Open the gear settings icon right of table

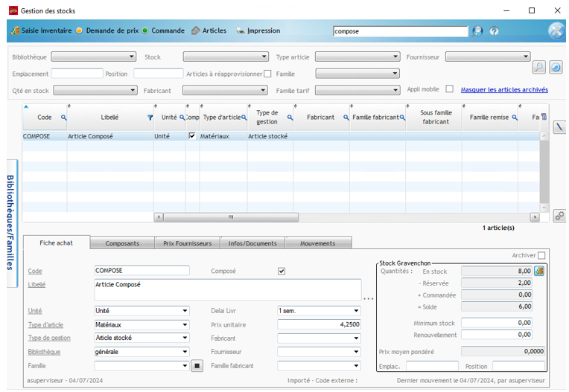pos(559,216)
